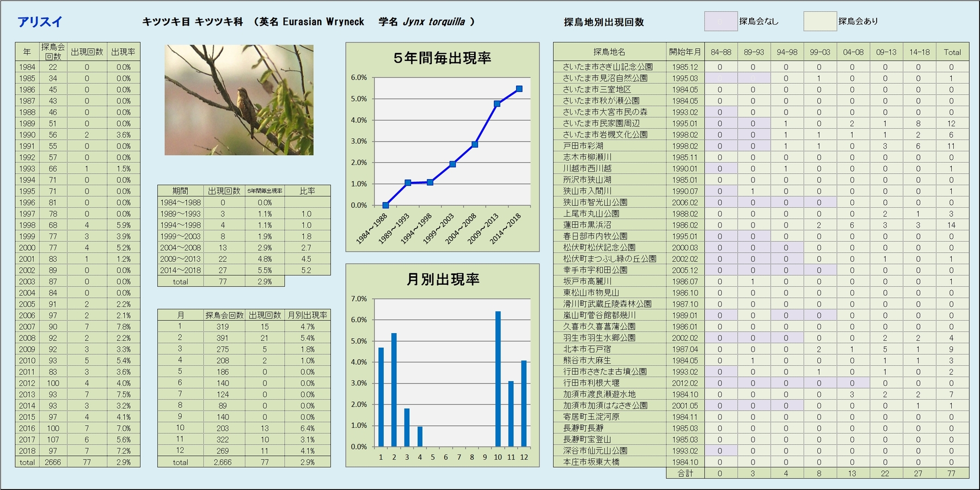Image resolution: width=980 pixels, height=490 pixels.
Task: Select the 羽生市羽生水郷公園 row name
Action: tap(599, 337)
